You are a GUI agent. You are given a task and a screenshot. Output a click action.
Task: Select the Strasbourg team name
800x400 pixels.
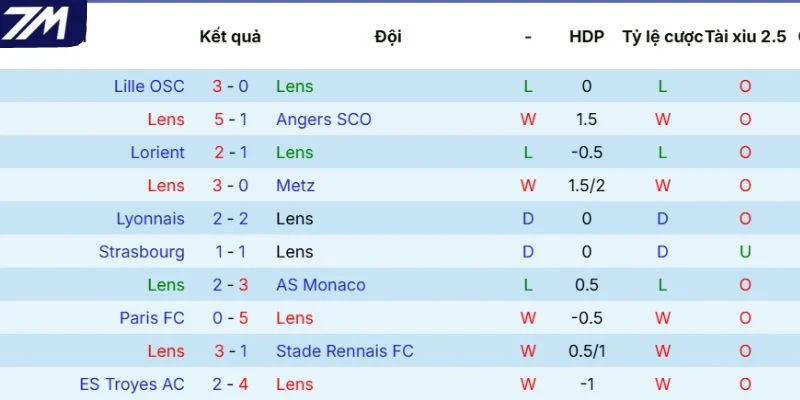[141, 252]
